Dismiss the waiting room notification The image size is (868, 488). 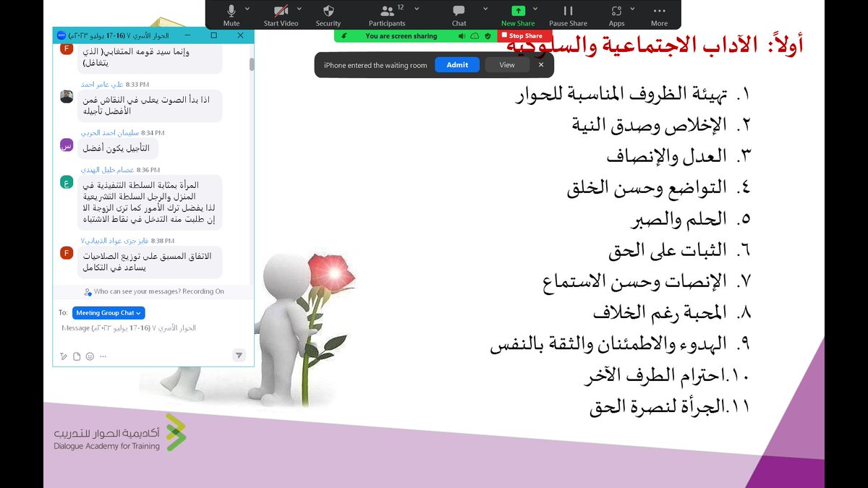(541, 65)
